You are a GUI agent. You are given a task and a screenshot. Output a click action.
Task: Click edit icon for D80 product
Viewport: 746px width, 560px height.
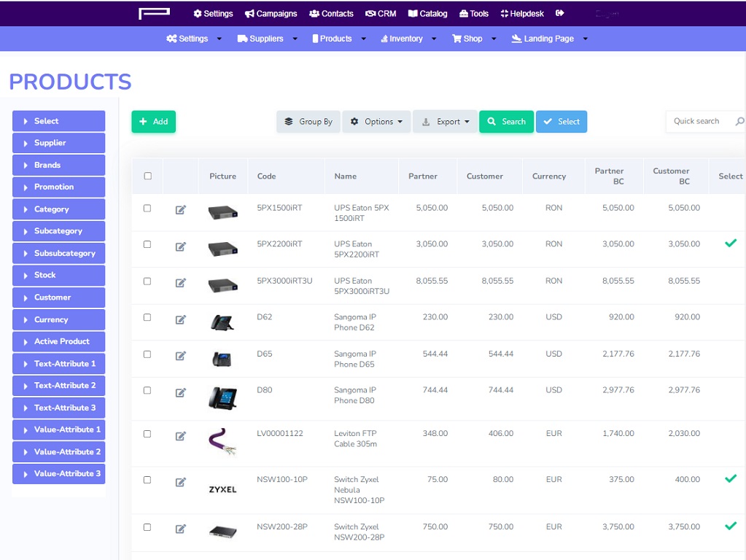pos(180,392)
